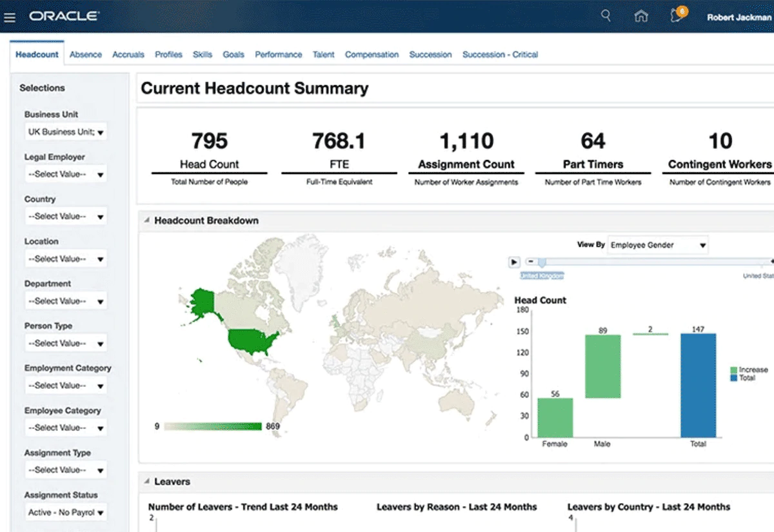Open the hamburger navigation menu
774x532 pixels.
[x=10, y=17]
